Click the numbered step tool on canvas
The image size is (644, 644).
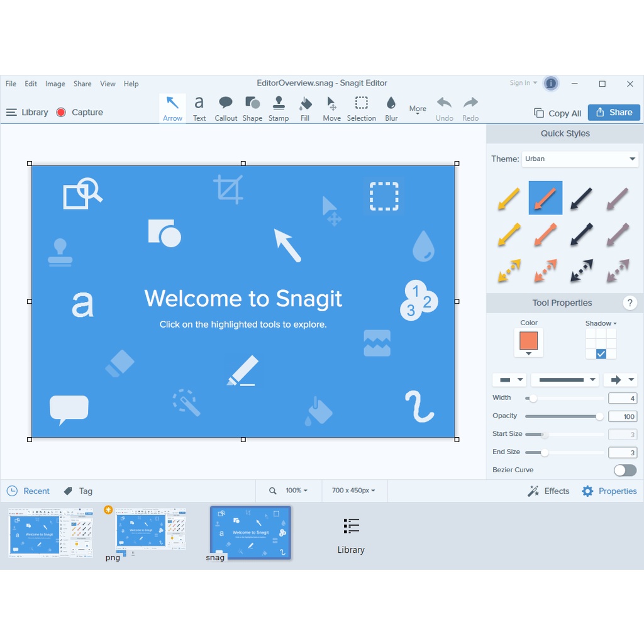418,300
